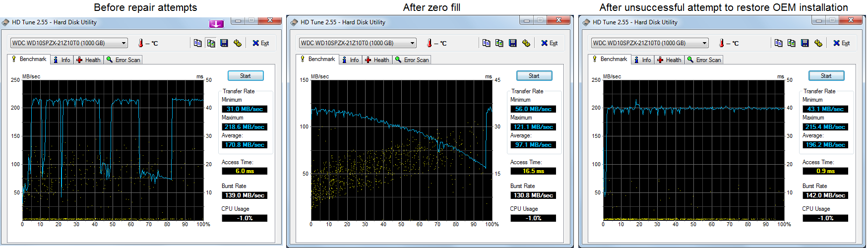Select Benchmark tab in OEM restore window
This screenshot has width=868, height=248.
coord(609,59)
